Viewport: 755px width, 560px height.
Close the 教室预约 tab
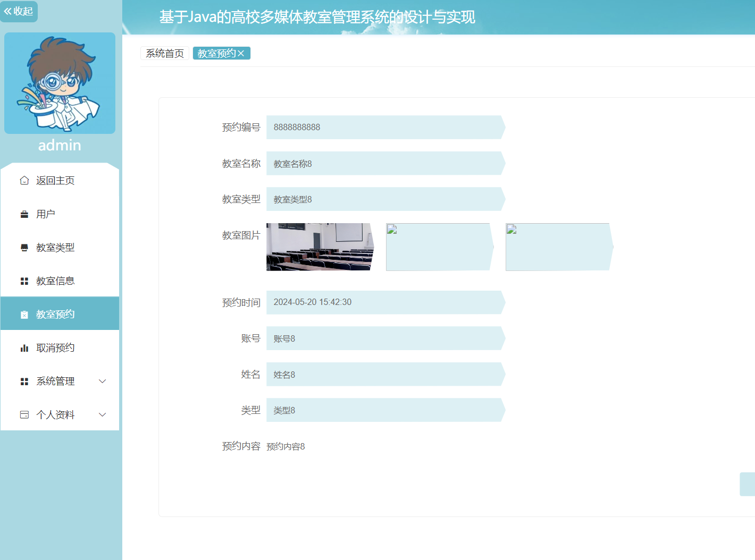tap(241, 53)
